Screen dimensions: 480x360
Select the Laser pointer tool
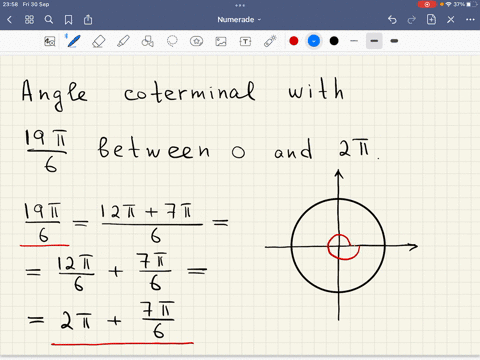[270, 41]
